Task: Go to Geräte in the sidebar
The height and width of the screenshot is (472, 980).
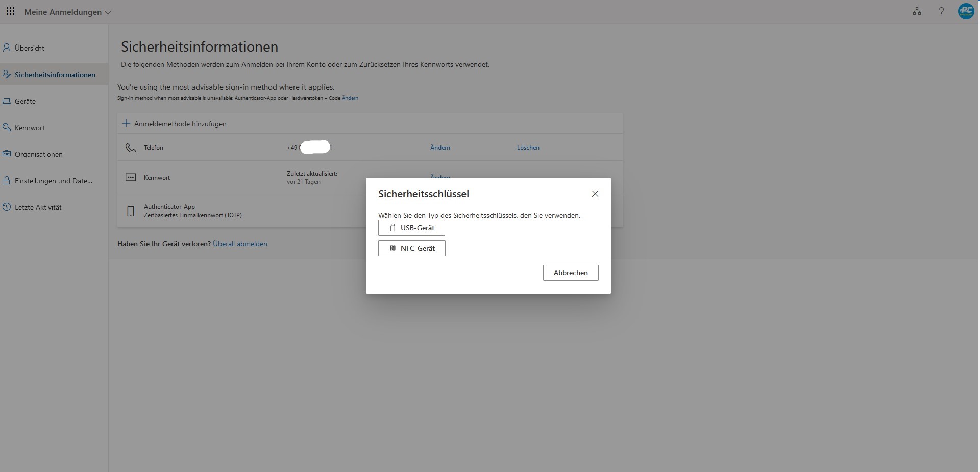Action: (x=25, y=101)
